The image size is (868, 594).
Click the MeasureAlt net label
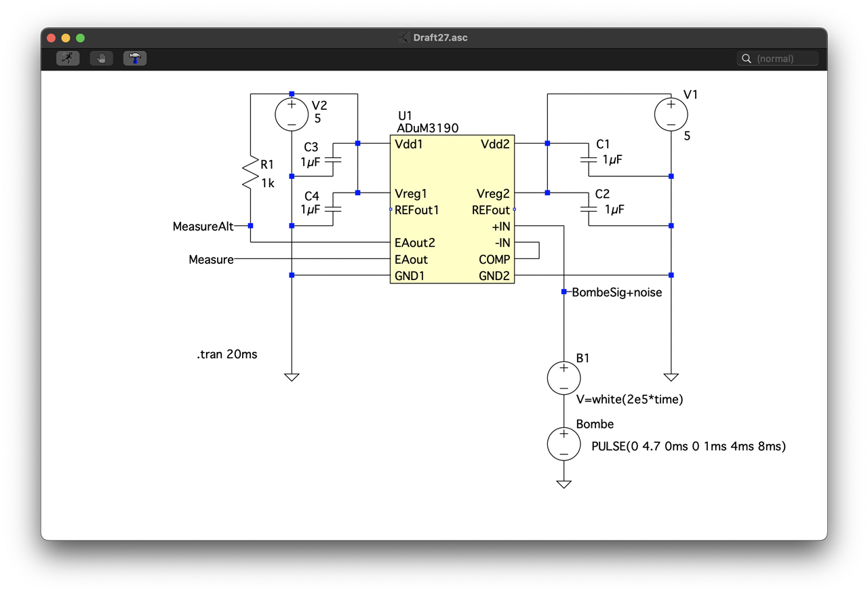(x=203, y=226)
